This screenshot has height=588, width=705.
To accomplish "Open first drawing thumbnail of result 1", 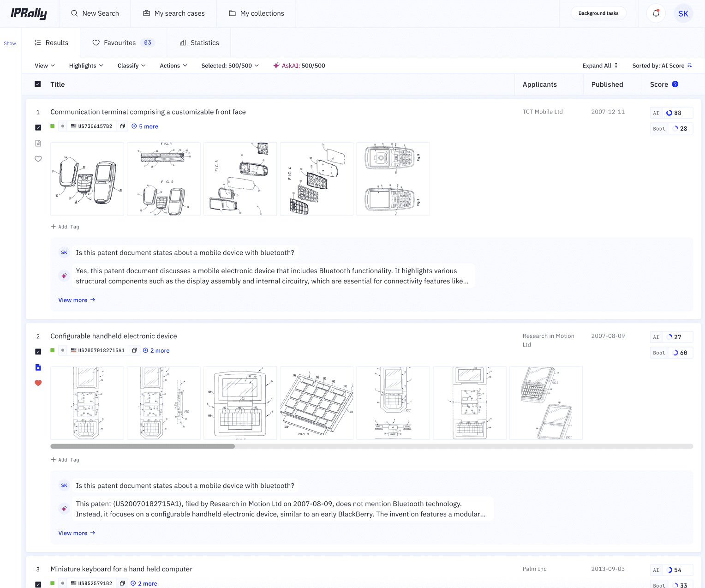I will (87, 179).
